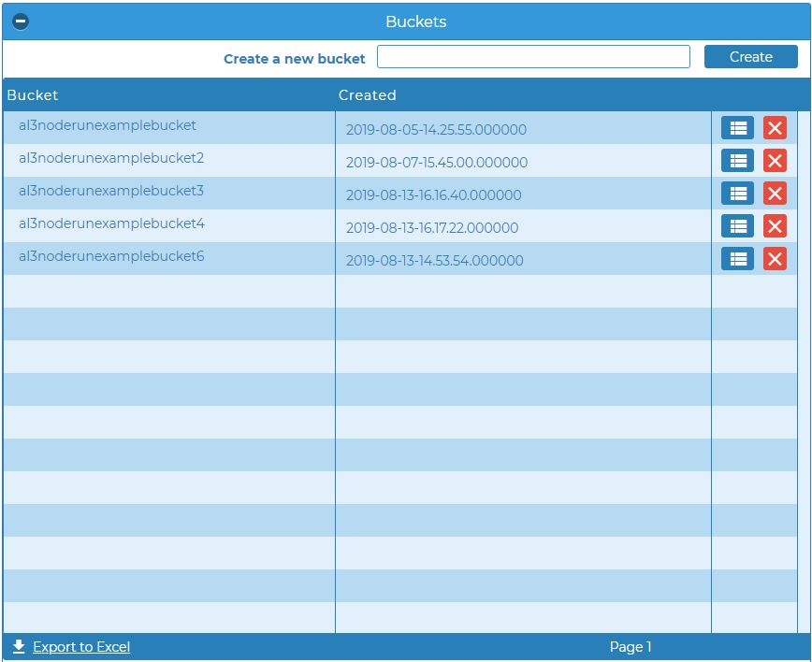Open contents of al3noderunexamplebucket4

[x=738, y=225]
